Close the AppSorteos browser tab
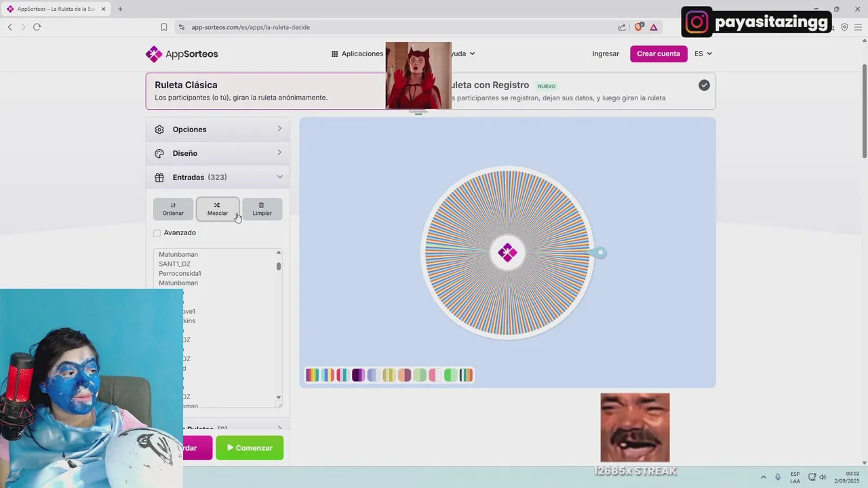868x488 pixels. (104, 9)
